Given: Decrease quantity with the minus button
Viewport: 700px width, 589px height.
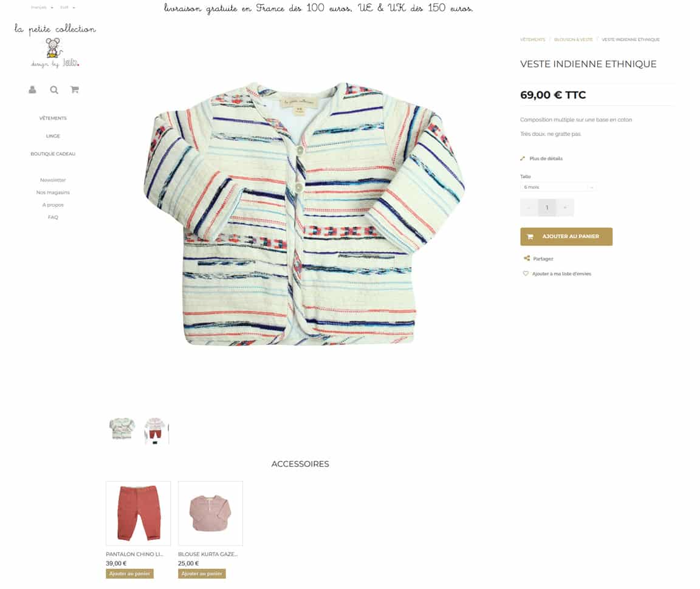Looking at the screenshot, I should pyautogui.click(x=529, y=208).
